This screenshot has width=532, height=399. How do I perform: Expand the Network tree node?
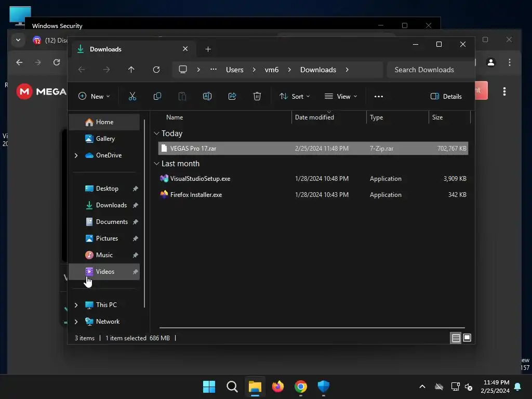[x=76, y=322]
